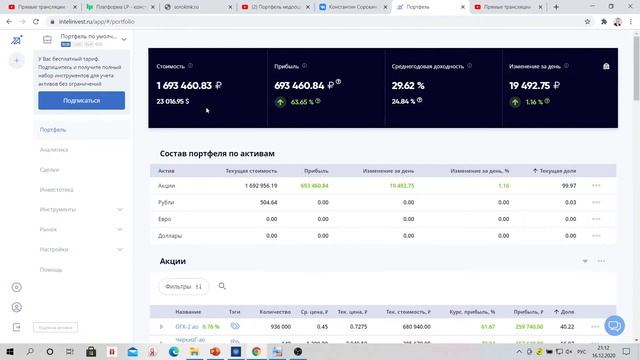The image size is (640, 360).
Task: Open Помощь in sidebar
Action: click(51, 270)
